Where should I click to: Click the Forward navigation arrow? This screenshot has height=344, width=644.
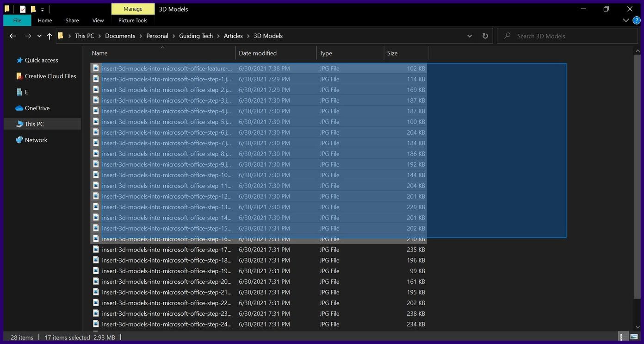click(28, 36)
